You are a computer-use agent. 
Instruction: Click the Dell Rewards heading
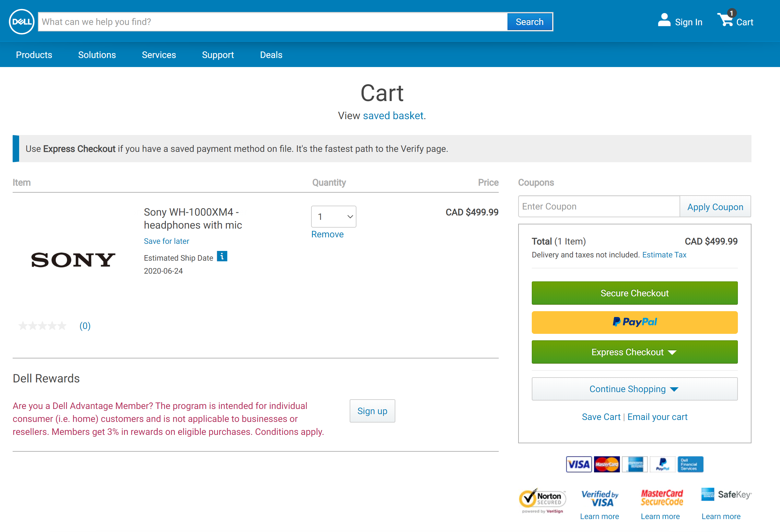(46, 378)
